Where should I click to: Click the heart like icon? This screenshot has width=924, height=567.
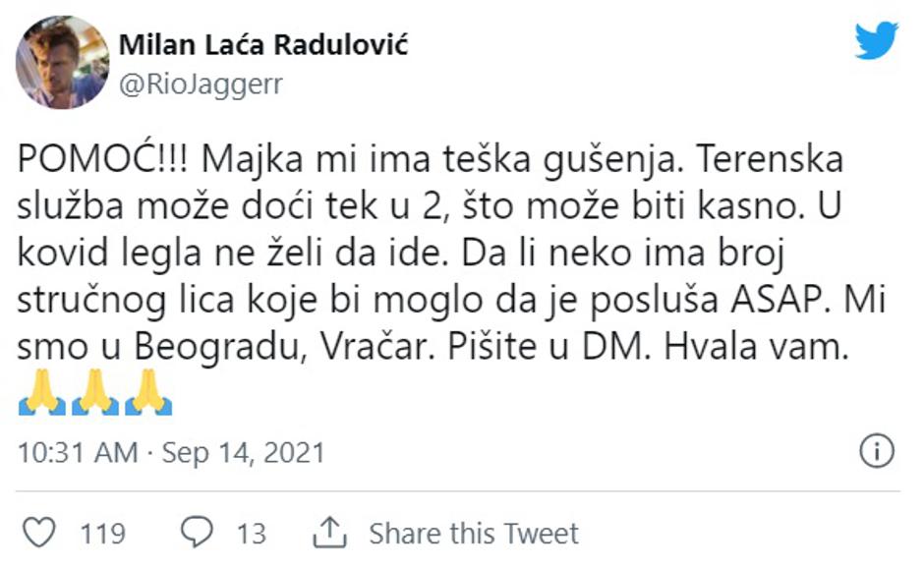38,533
